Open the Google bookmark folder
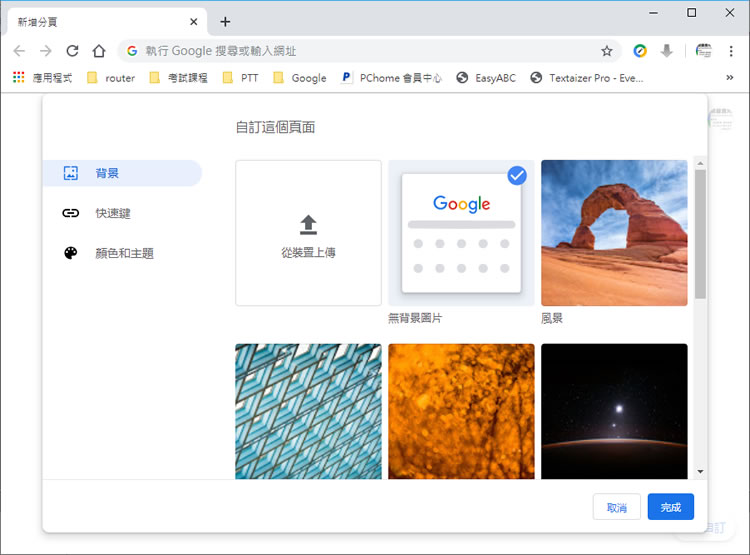Image resolution: width=750 pixels, height=555 pixels. 299,78
